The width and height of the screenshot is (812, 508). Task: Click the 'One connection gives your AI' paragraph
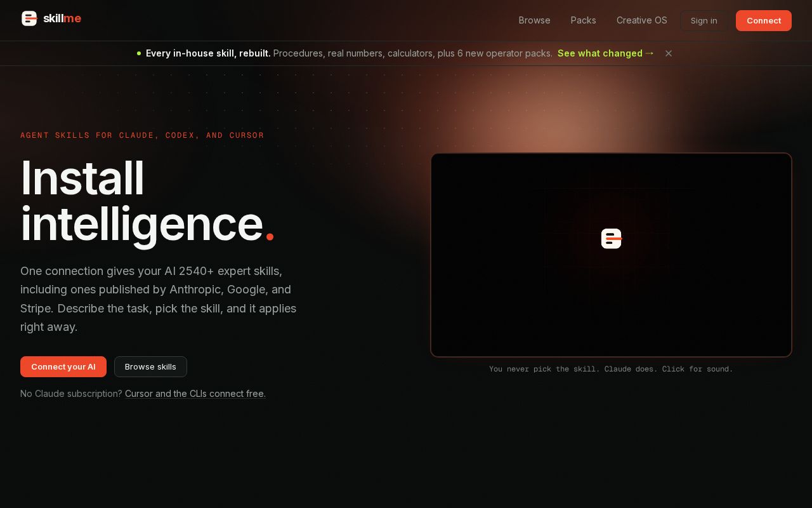point(159,299)
